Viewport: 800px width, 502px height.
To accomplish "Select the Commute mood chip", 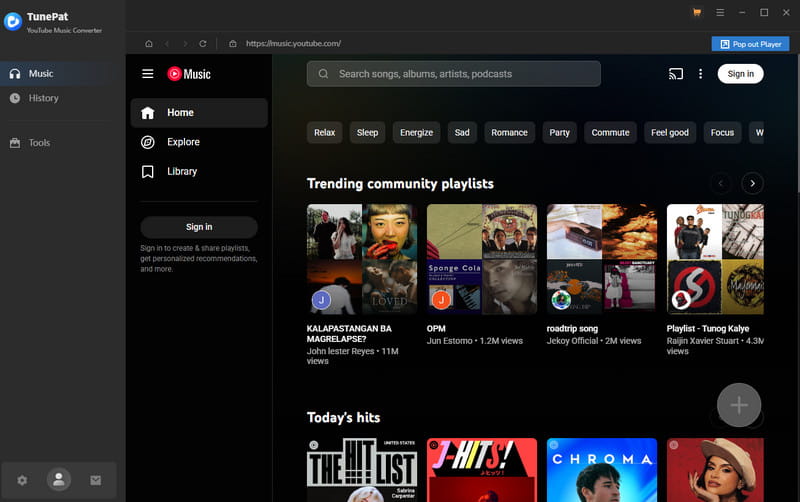I will pyautogui.click(x=610, y=133).
